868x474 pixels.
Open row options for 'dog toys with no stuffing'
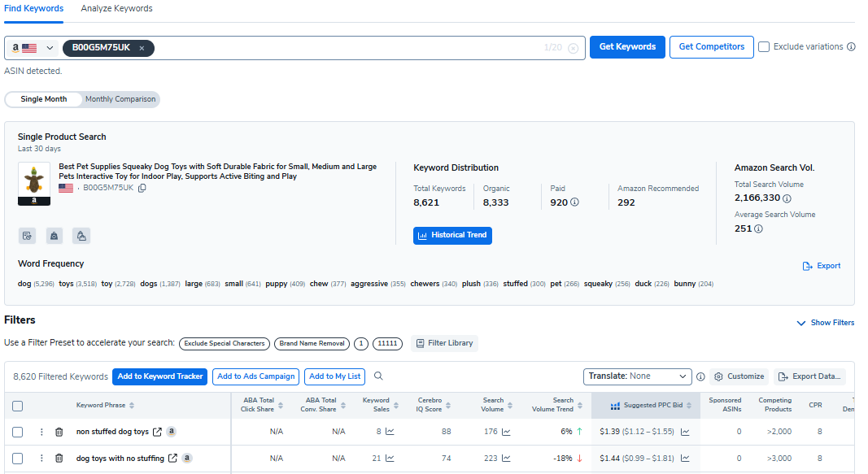pyautogui.click(x=41, y=459)
